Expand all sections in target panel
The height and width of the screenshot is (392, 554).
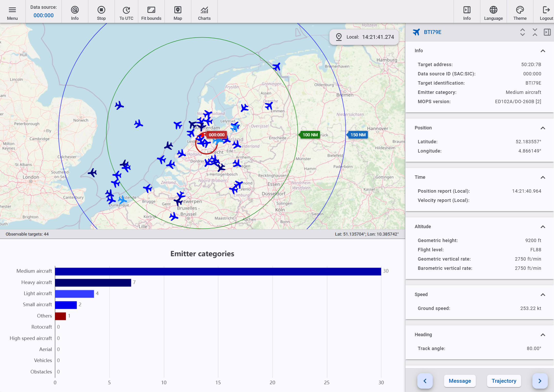(x=522, y=32)
